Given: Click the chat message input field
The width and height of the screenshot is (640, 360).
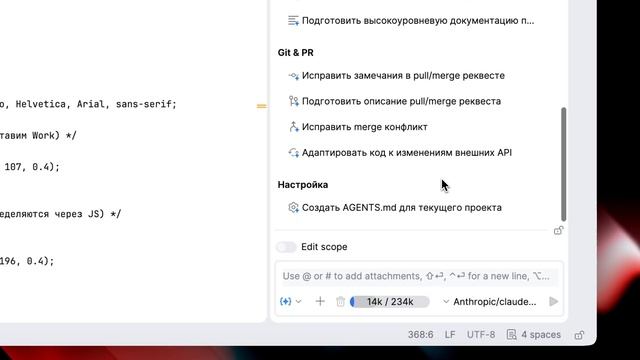Looking at the screenshot, I should pos(419,276).
